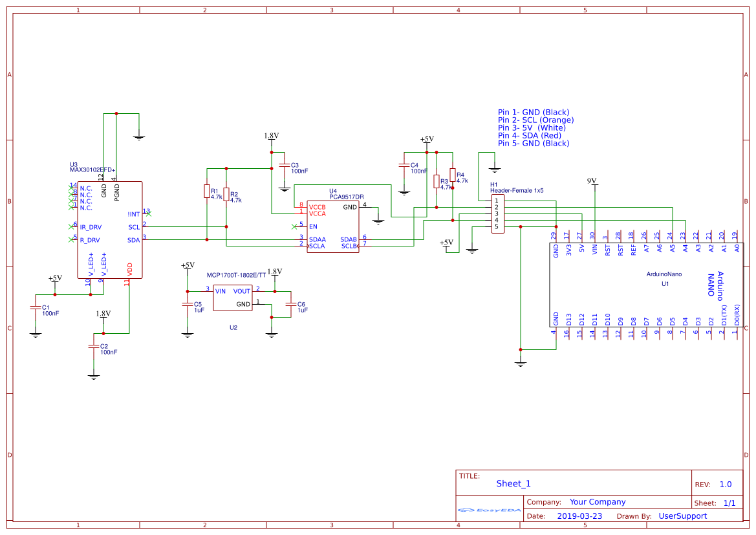Click the ground symbol under C2

(x=94, y=377)
